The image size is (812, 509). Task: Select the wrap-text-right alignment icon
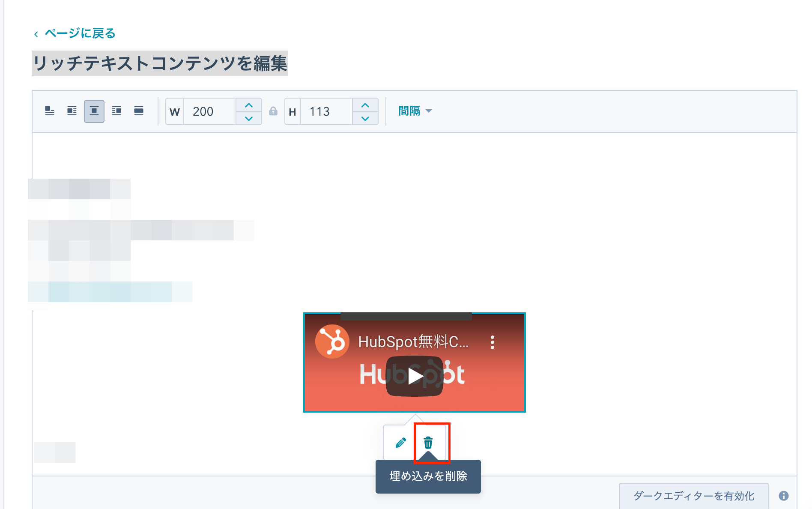[x=116, y=111]
